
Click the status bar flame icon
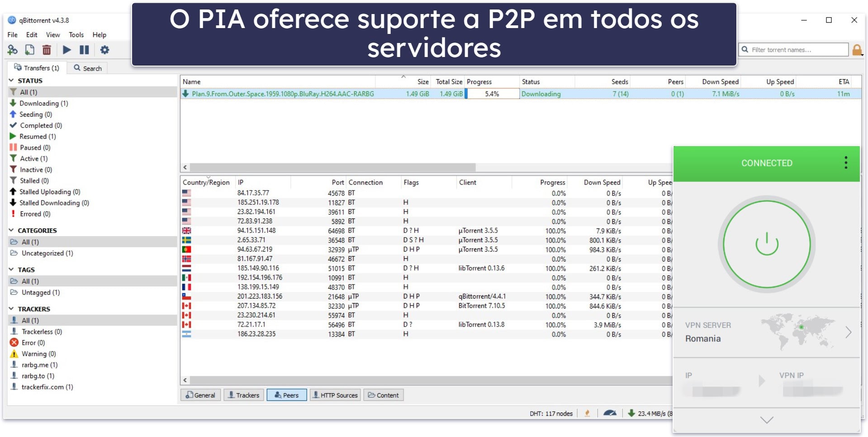tap(587, 413)
